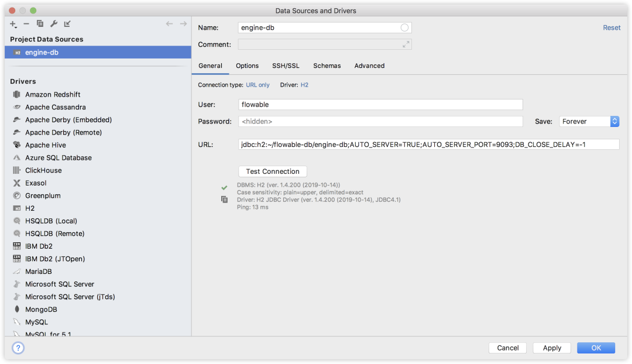Screen dimensions: 632x364
Task: Switch to General tab
Action: (x=210, y=66)
